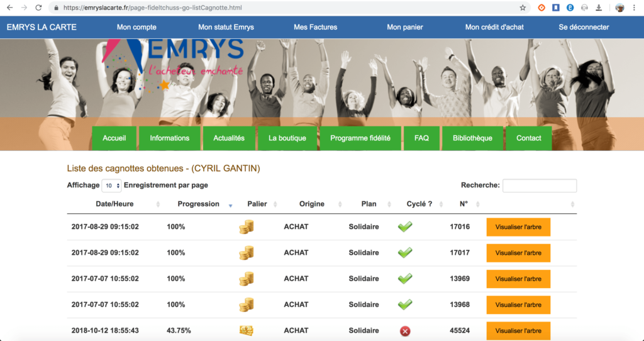Click Visualiser l'arbre for row 13969
The width and height of the screenshot is (644, 341).
coord(518,279)
